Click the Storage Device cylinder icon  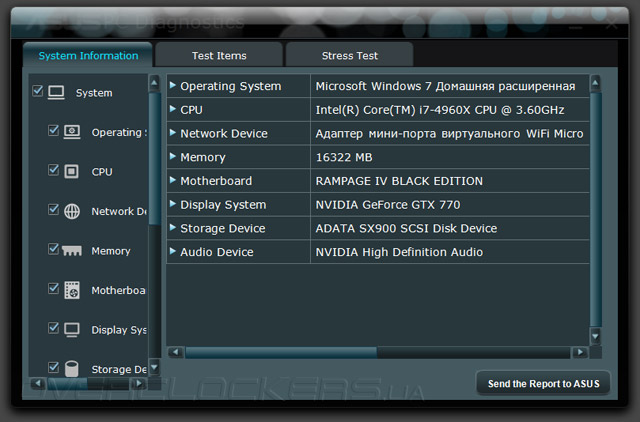coord(72,369)
